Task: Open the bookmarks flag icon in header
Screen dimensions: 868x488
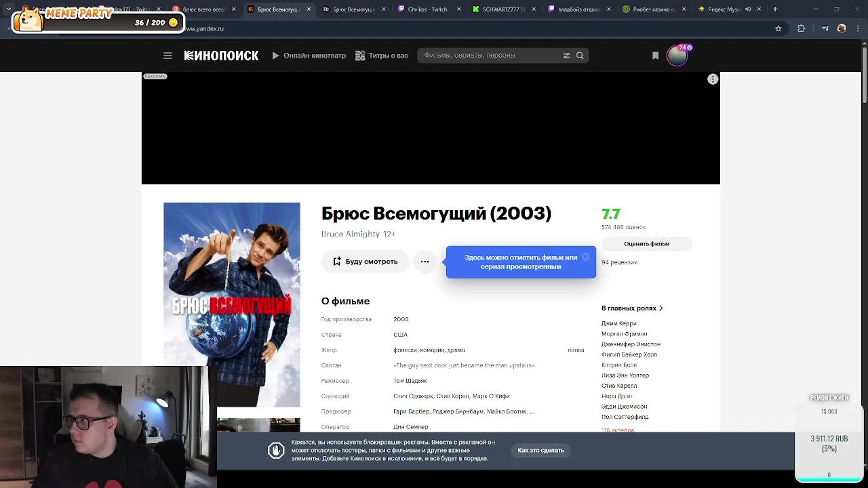Action: click(x=655, y=56)
